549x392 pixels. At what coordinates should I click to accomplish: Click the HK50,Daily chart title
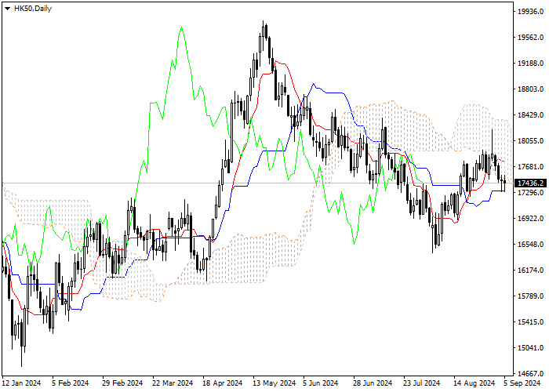point(33,9)
